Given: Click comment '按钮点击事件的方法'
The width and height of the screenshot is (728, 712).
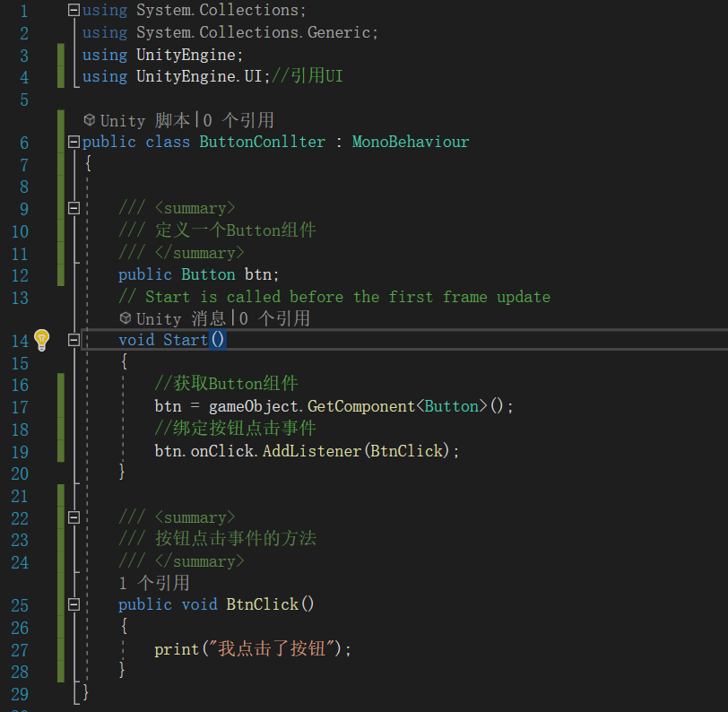Looking at the screenshot, I should 236,539.
